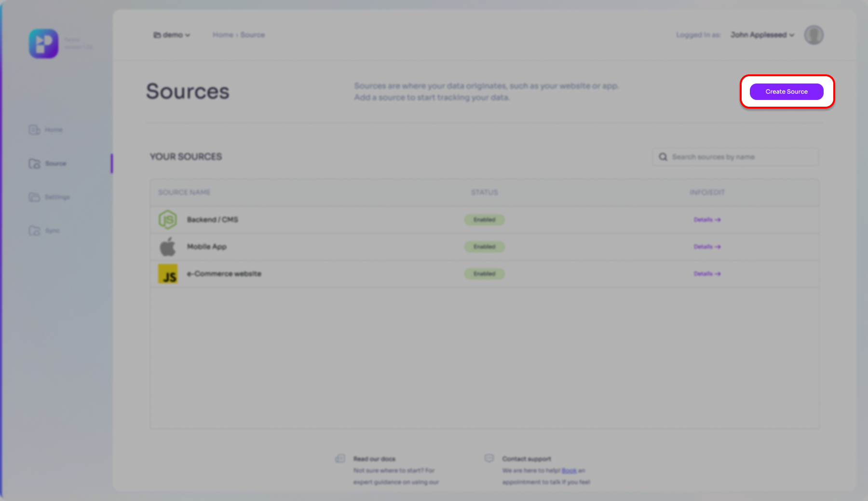The width and height of the screenshot is (868, 501).
Task: Click the Enabled status badge for Mobile App
Action: [484, 247]
